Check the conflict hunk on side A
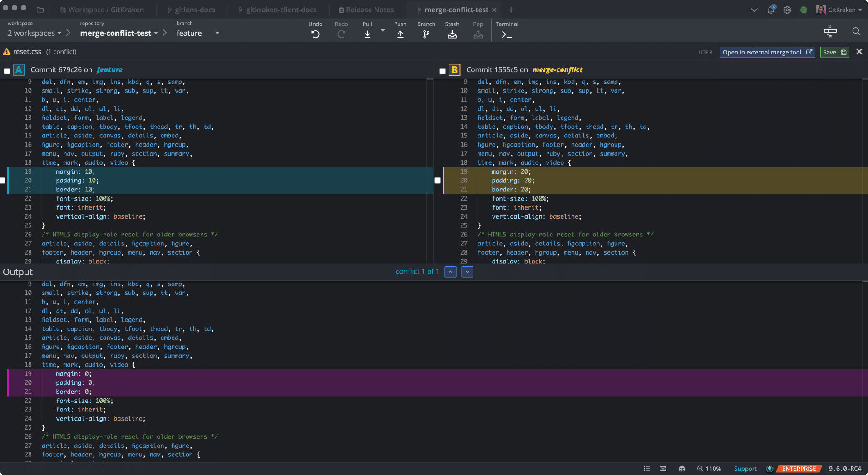The image size is (868, 475). (2, 181)
